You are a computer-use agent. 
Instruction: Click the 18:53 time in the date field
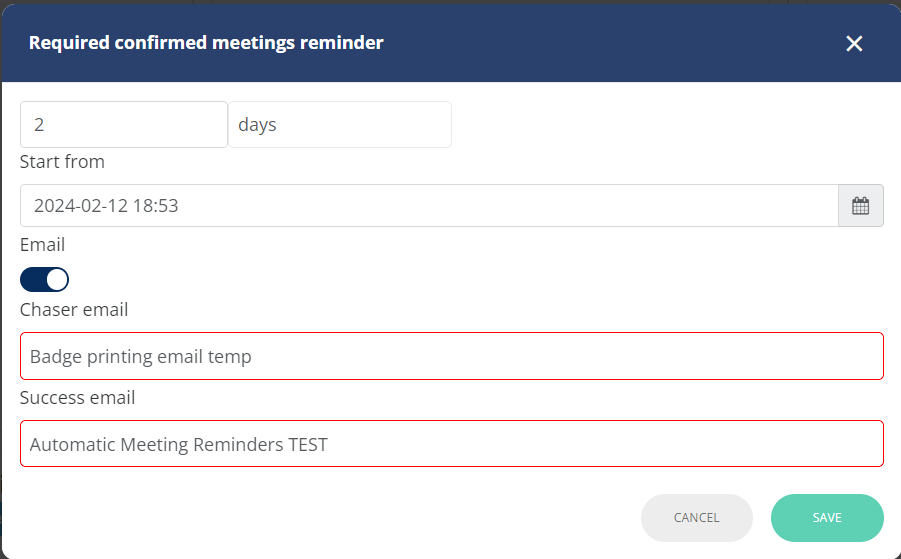coord(156,206)
